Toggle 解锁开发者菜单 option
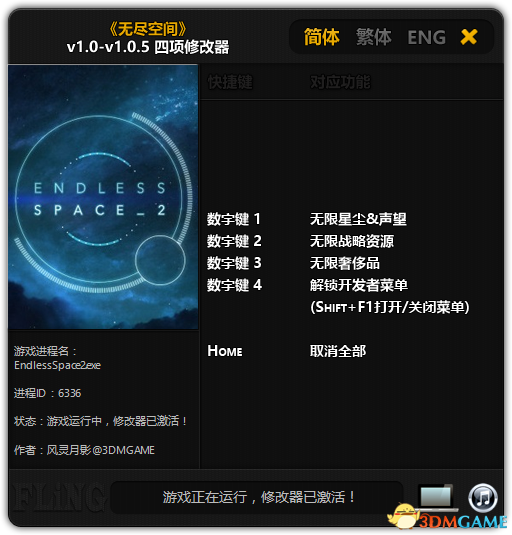Image resolution: width=512 pixels, height=535 pixels. [x=359, y=285]
